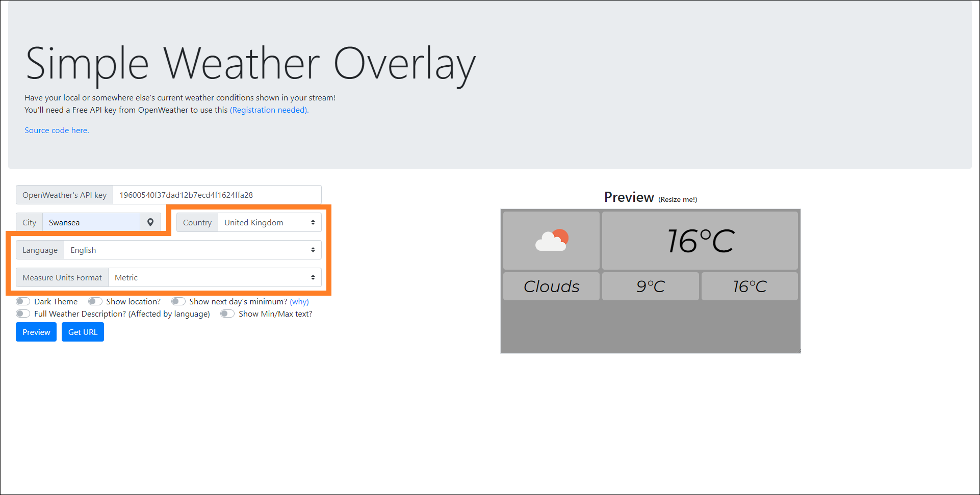980x495 pixels.
Task: Expand the Language dropdown
Action: click(192, 250)
